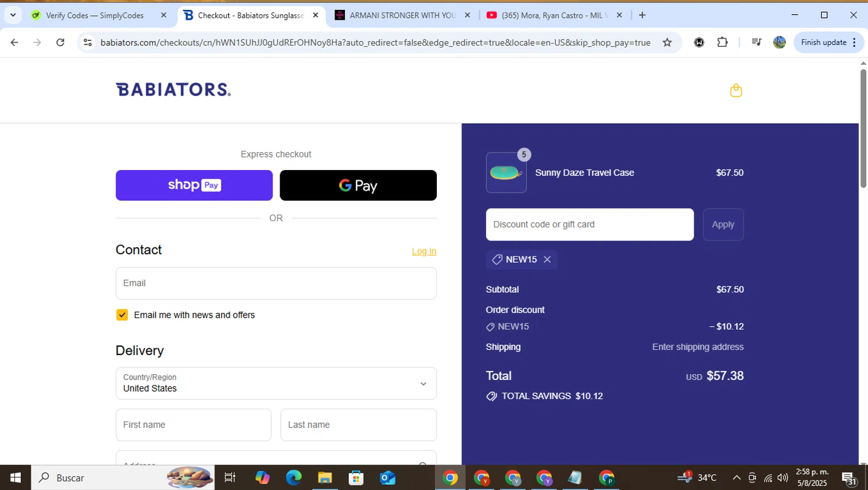Open the notification center icon

click(849, 478)
